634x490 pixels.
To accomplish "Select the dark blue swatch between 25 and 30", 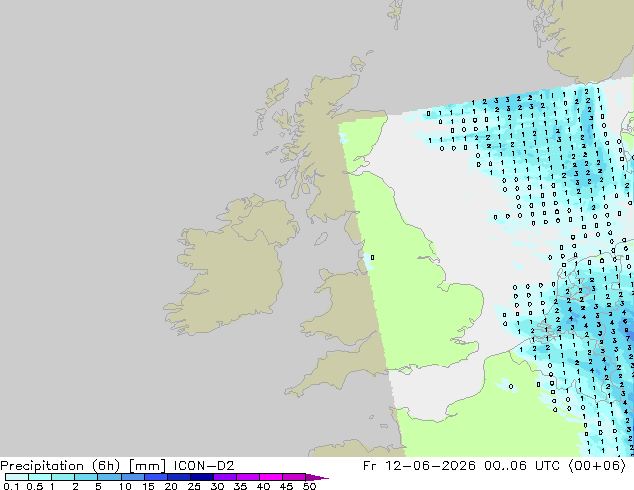I will (x=202, y=477).
